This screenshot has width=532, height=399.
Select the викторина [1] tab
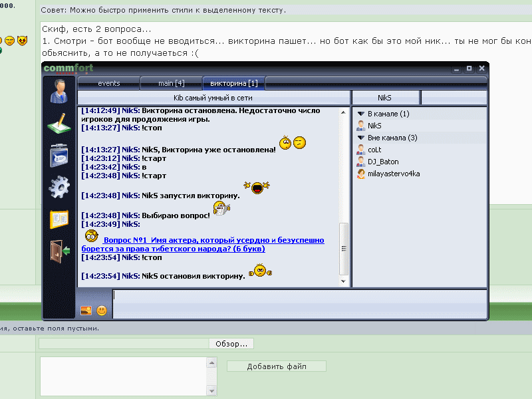pyautogui.click(x=233, y=83)
